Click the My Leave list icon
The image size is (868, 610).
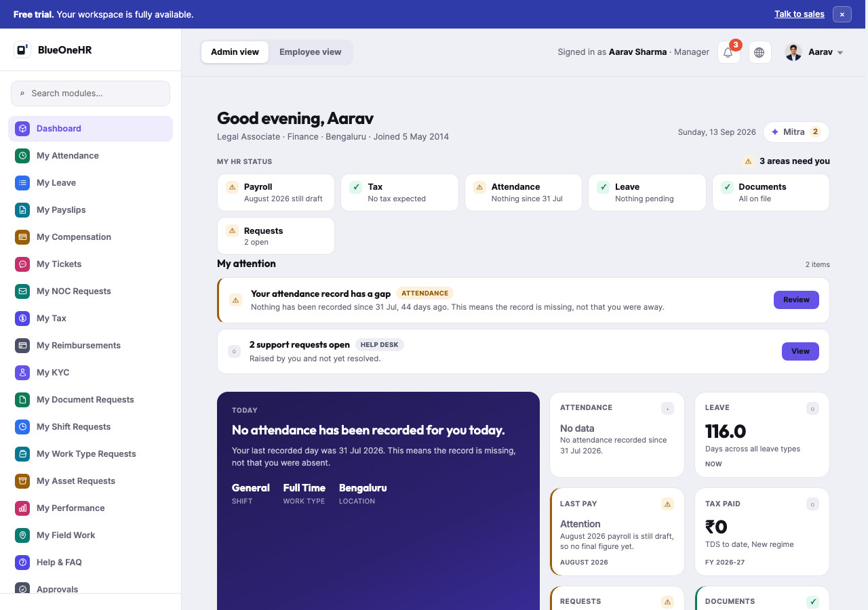(22, 182)
